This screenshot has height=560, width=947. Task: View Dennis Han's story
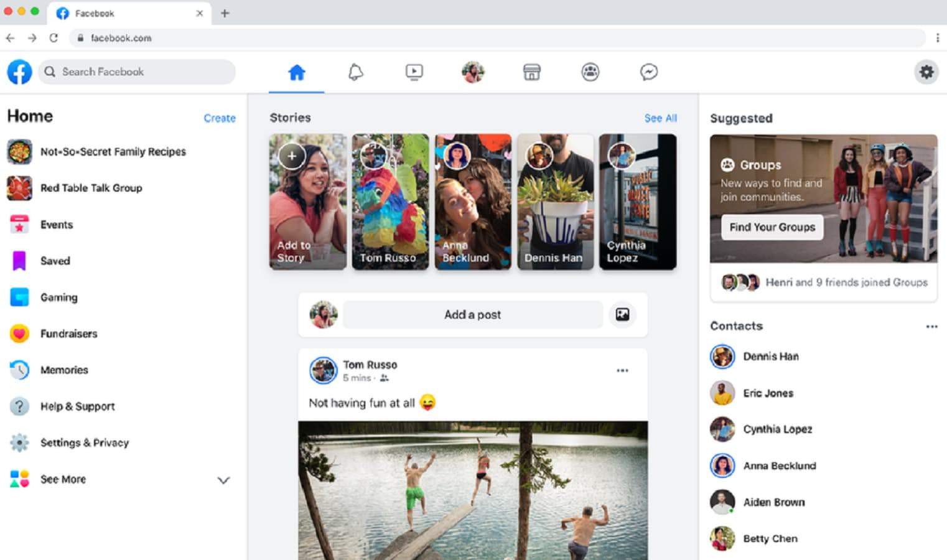(x=556, y=202)
